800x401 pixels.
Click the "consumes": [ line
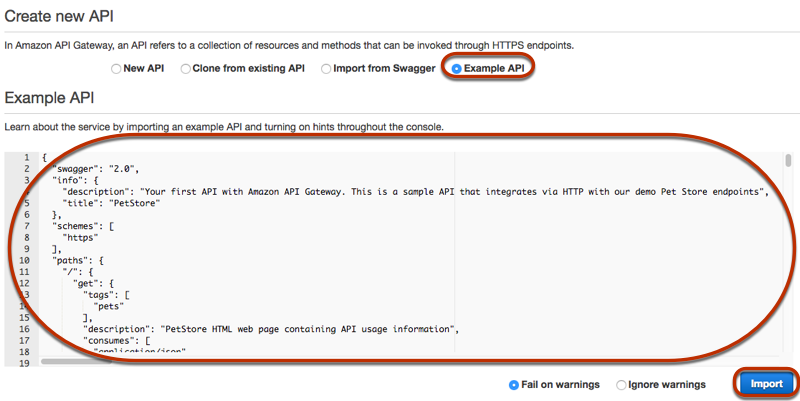tap(116, 340)
